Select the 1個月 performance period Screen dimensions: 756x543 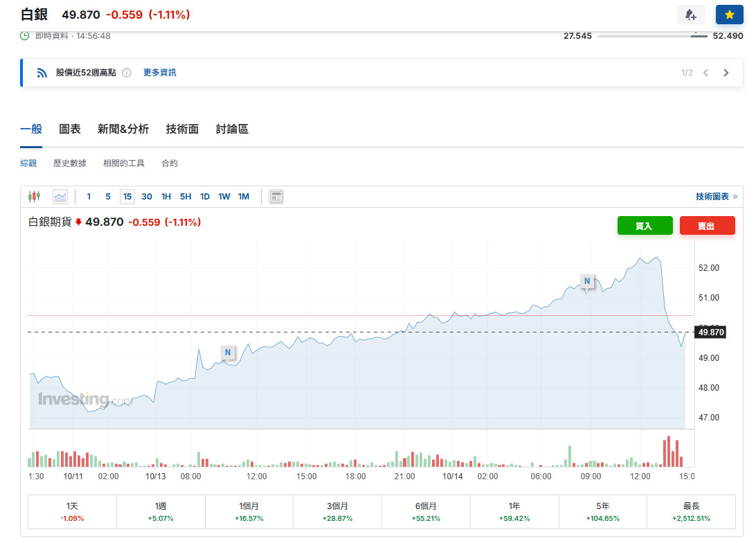tap(249, 512)
